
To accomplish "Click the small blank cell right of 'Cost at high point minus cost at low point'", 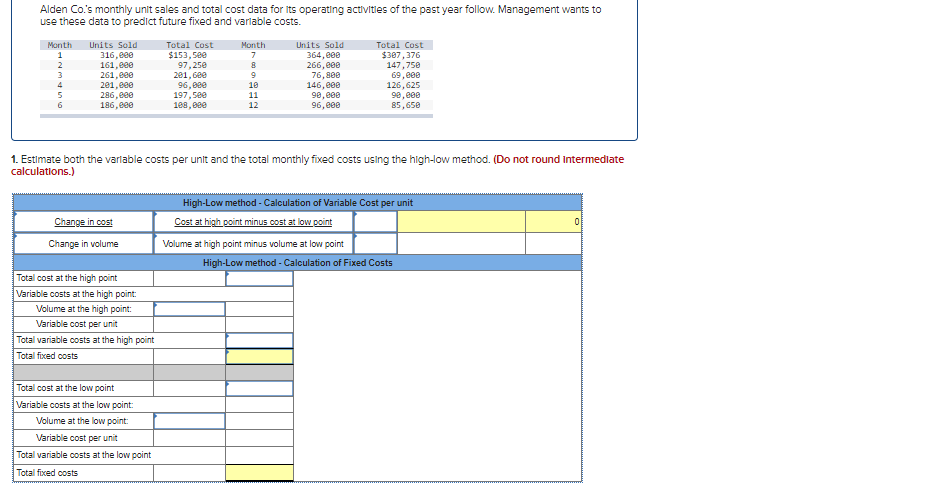I will click(x=375, y=222).
